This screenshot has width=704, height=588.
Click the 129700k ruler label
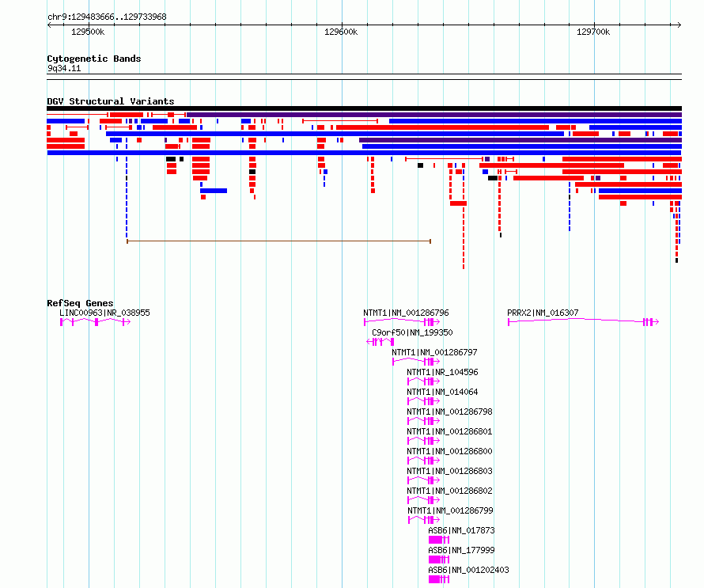[x=593, y=32]
